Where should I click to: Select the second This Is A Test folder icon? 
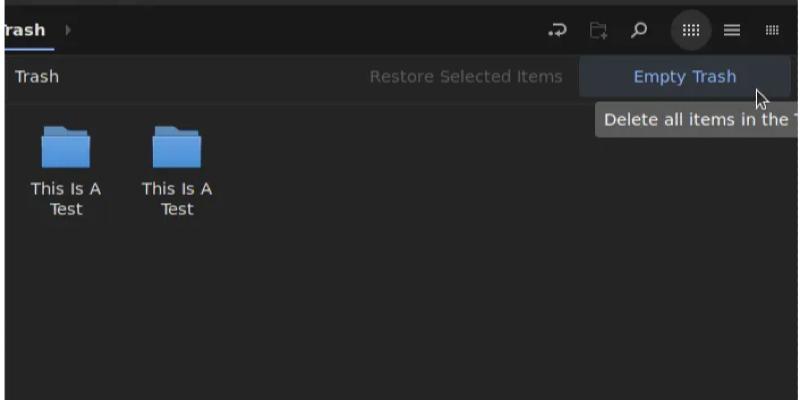[x=177, y=147]
